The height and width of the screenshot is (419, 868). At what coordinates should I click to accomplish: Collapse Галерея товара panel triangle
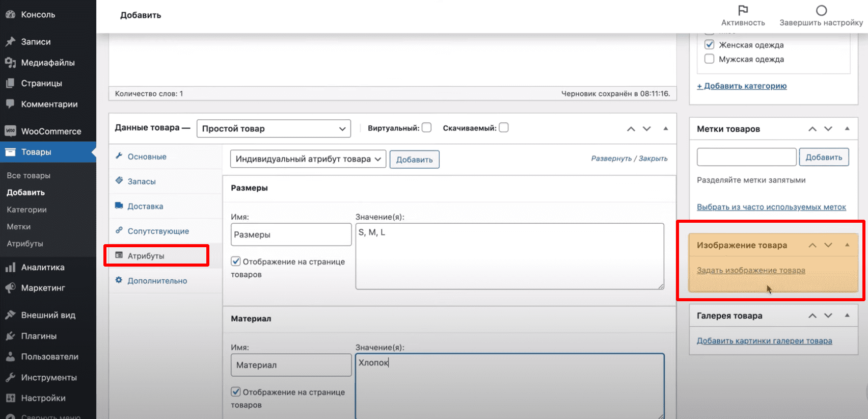[x=847, y=316]
